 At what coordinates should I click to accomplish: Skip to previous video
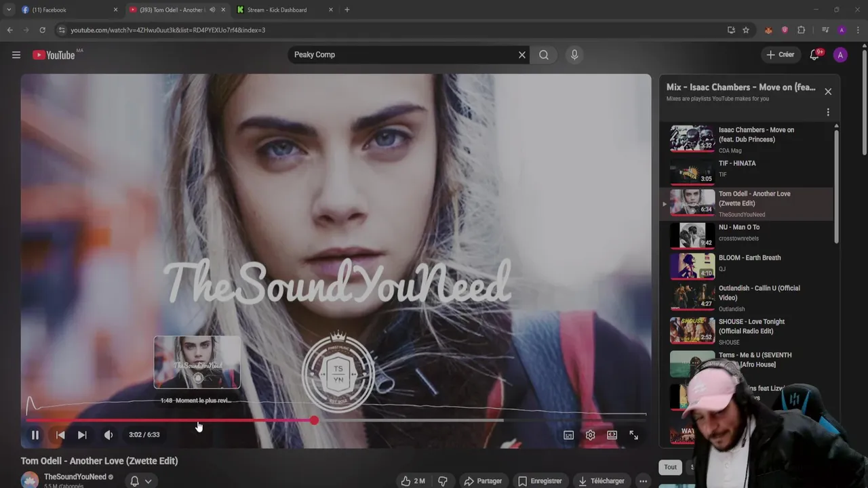click(x=60, y=435)
